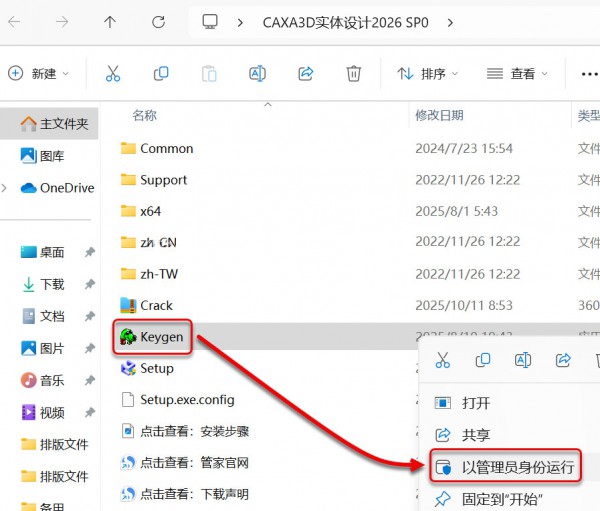This screenshot has width=600, height=511.
Task: Select OneDrive in the sidebar
Action: 57,188
